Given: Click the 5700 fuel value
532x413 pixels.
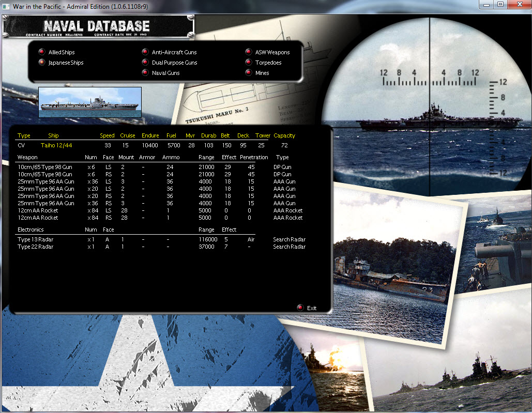Looking at the screenshot, I should coord(174,145).
